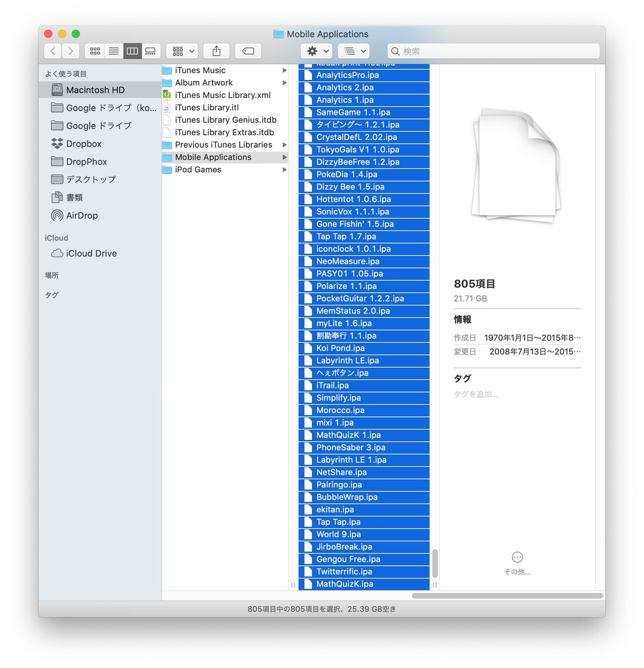Image resolution: width=644 pixels, height=668 pixels.
Task: Open DropPhox sidebar folder
Action: pos(100,161)
